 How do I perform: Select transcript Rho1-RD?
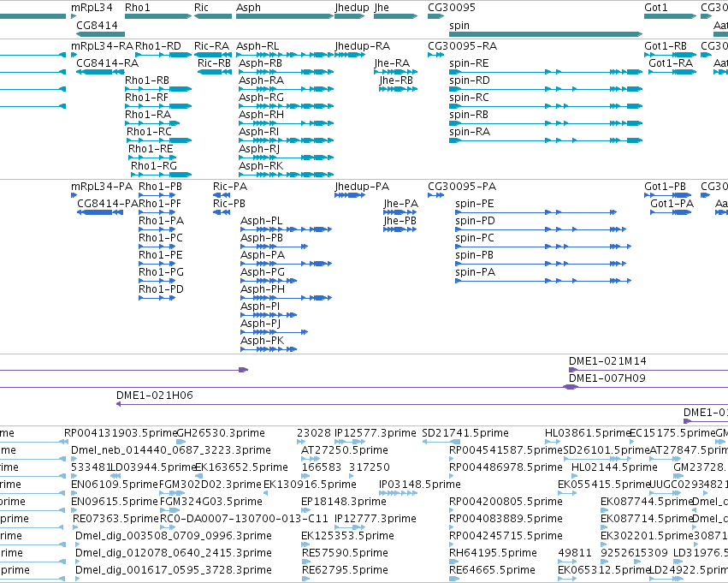(158, 46)
